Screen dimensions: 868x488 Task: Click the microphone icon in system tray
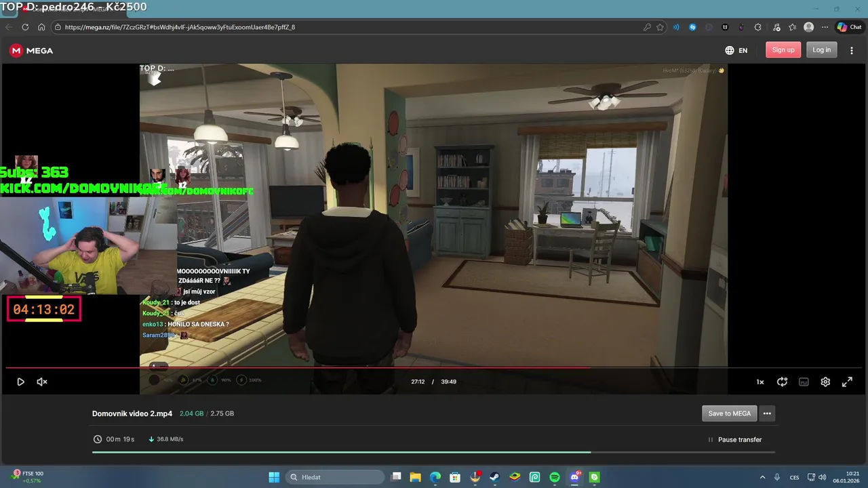coord(777,477)
